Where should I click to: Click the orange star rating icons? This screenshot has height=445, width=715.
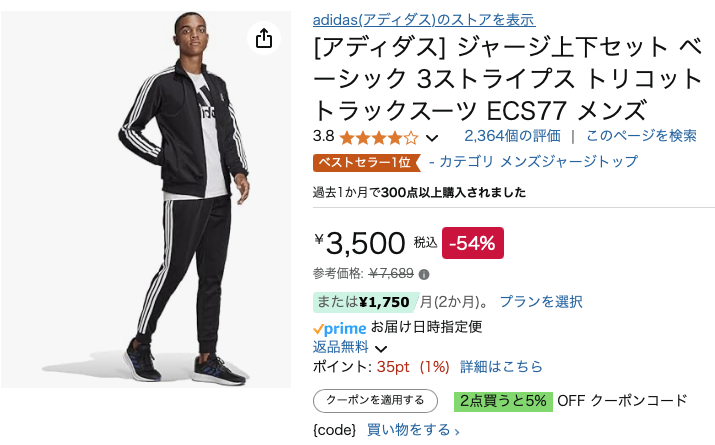379,137
